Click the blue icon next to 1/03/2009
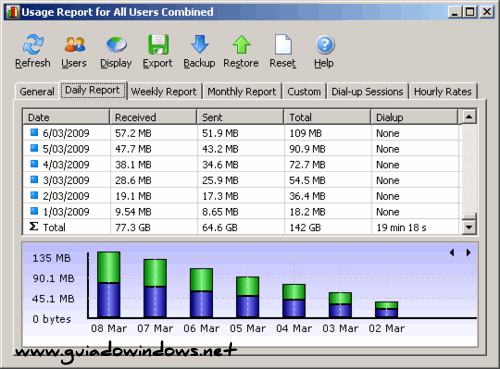Screen dimensions: 500x369 pos(34,211)
